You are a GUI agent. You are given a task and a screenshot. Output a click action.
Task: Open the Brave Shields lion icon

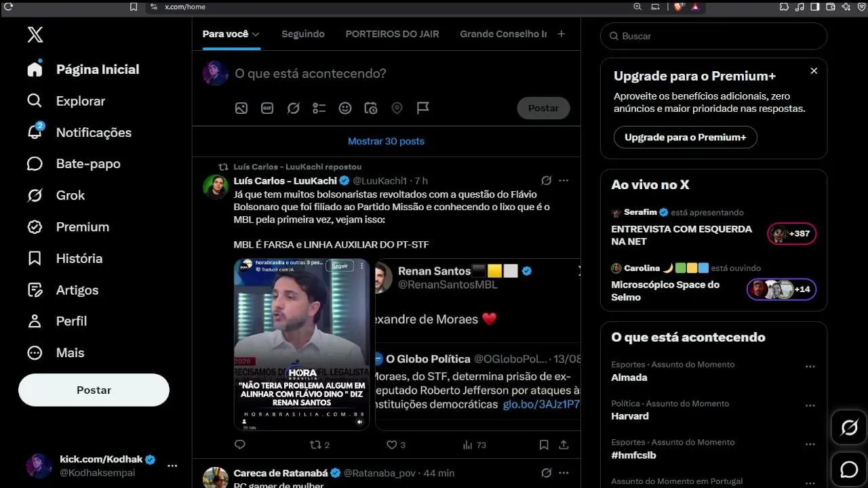(678, 7)
